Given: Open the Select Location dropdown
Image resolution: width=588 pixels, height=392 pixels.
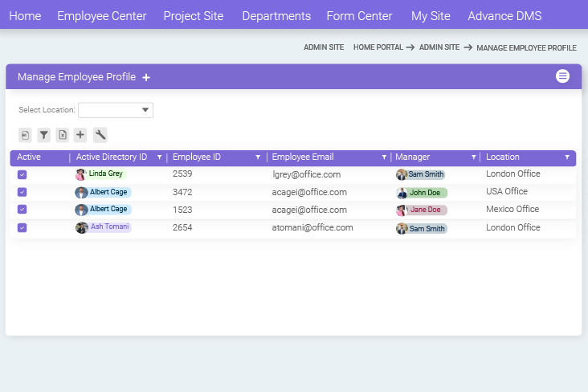Looking at the screenshot, I should click(x=116, y=110).
